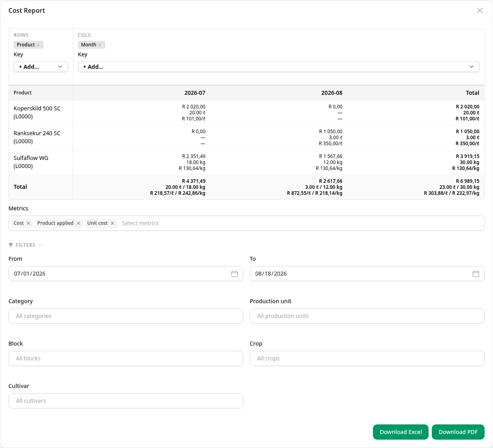The height and width of the screenshot is (448, 493).
Task: Click the R 6 989,15 grand total
Action: (467, 181)
